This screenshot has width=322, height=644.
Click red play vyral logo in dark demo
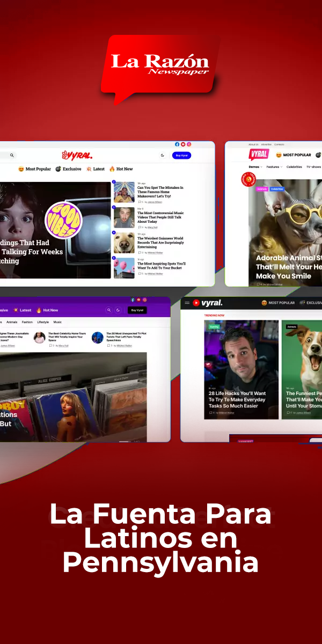tap(207, 303)
